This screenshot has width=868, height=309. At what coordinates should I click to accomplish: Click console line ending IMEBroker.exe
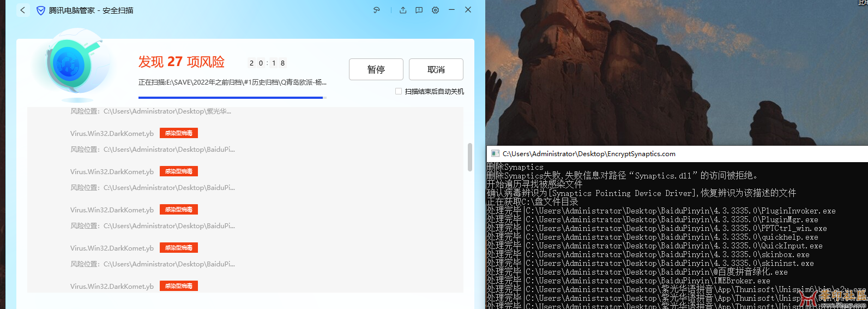[x=629, y=281]
